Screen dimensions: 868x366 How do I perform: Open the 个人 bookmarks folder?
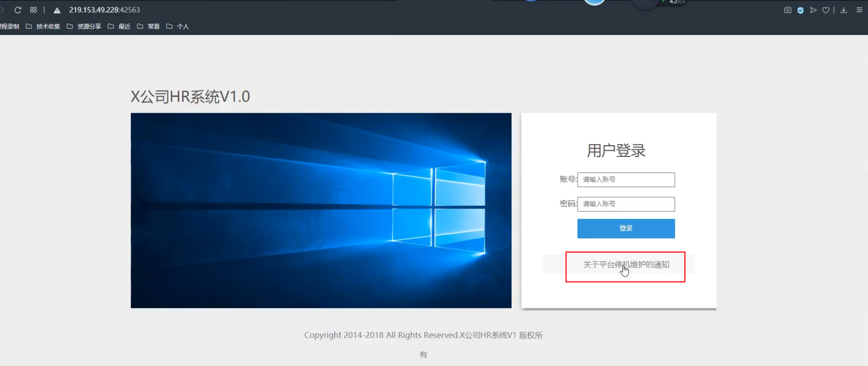coord(178,26)
